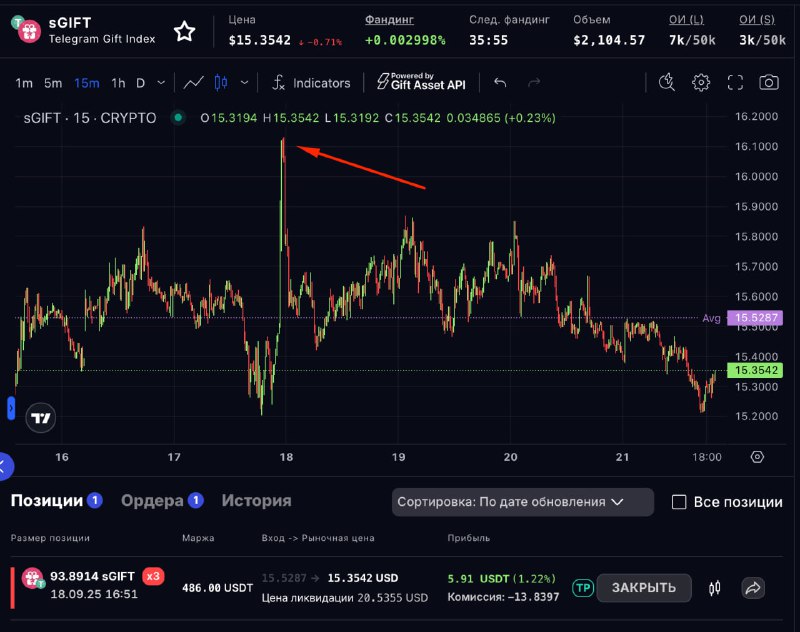Open the Indicators panel
Viewport: 800px width, 632px height.
(311, 83)
